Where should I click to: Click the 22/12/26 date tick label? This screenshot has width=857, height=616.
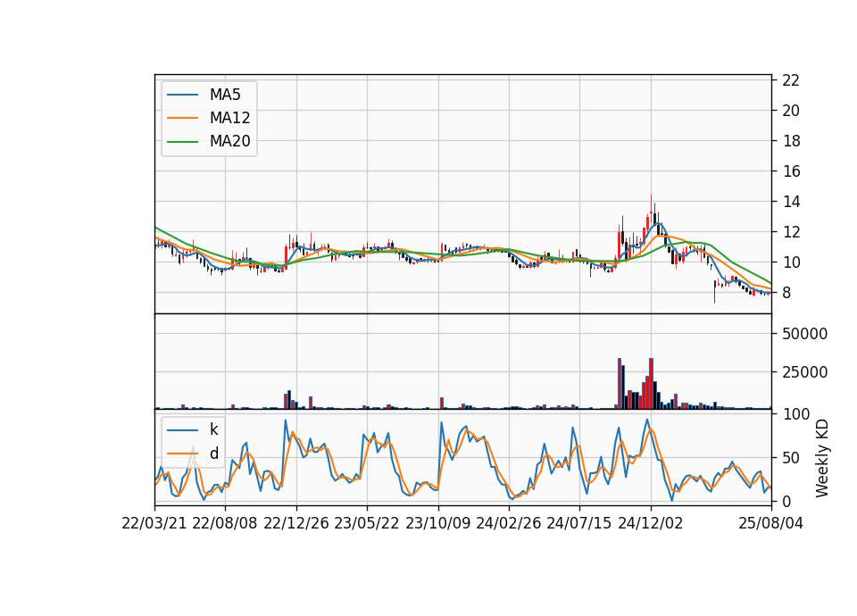(x=296, y=523)
